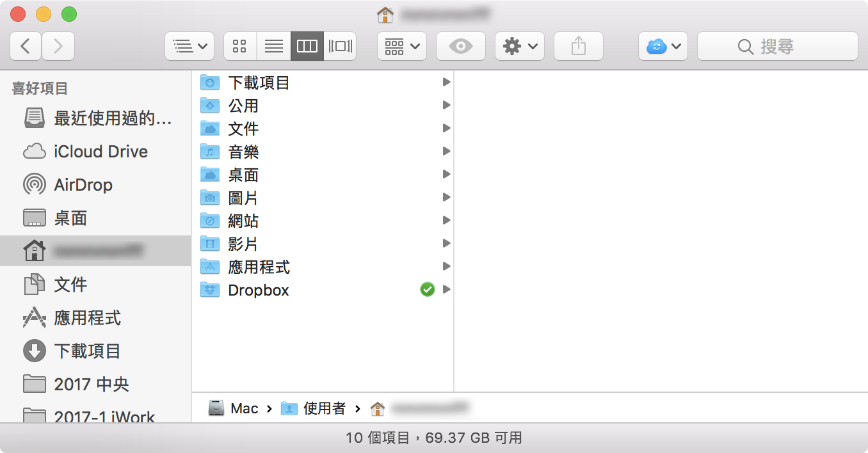Switch to list view
This screenshot has width=868, height=453.
point(273,46)
